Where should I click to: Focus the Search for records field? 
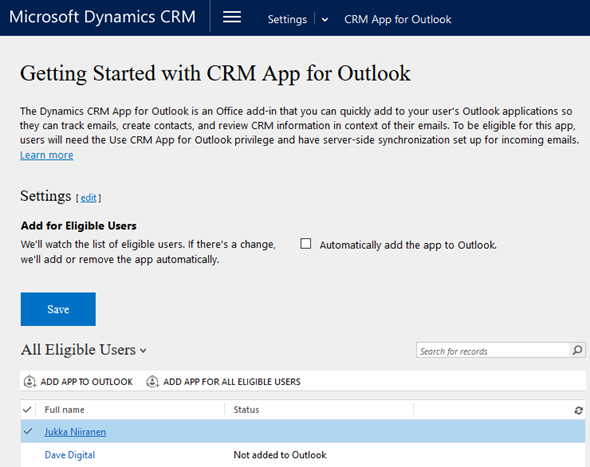coord(493,350)
